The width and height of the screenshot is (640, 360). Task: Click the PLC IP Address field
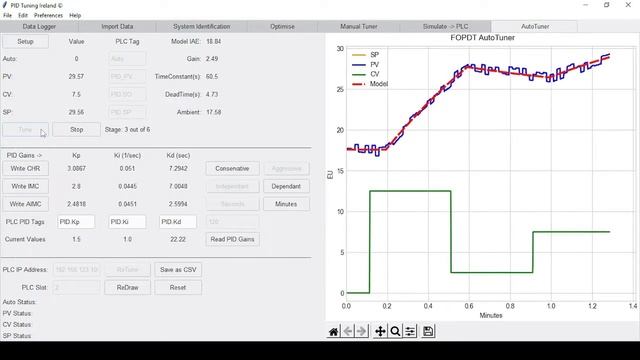76,270
